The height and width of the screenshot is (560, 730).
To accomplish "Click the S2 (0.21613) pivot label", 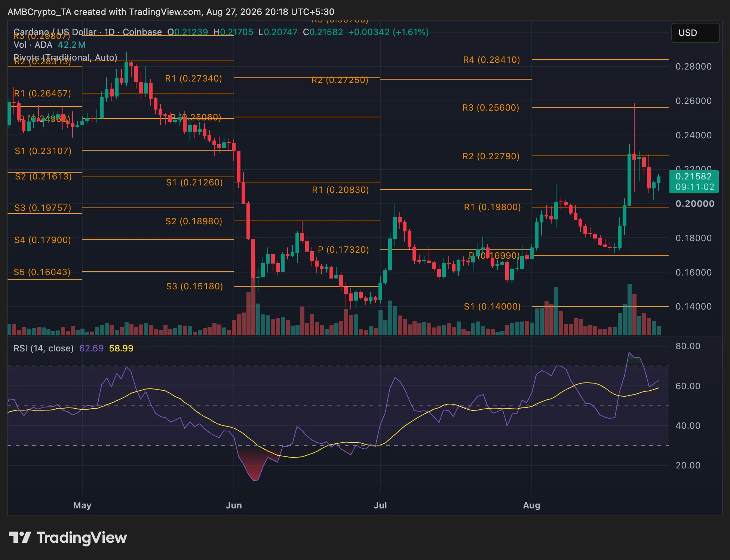I will coord(43,176).
